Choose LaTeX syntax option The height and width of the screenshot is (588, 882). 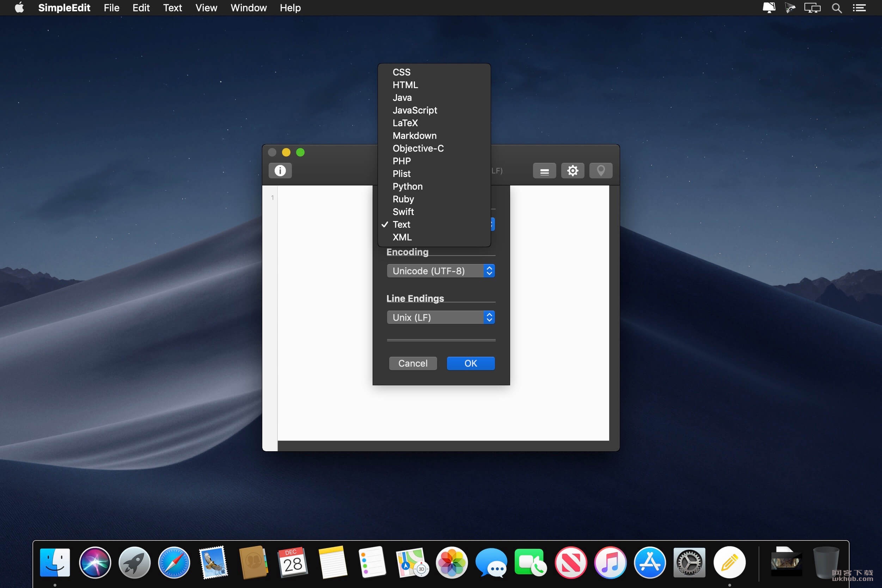[434, 123]
